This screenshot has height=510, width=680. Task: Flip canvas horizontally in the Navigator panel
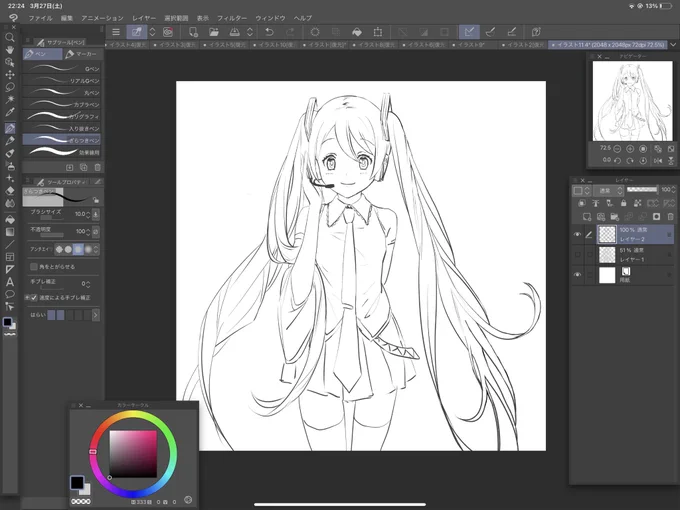[658, 160]
